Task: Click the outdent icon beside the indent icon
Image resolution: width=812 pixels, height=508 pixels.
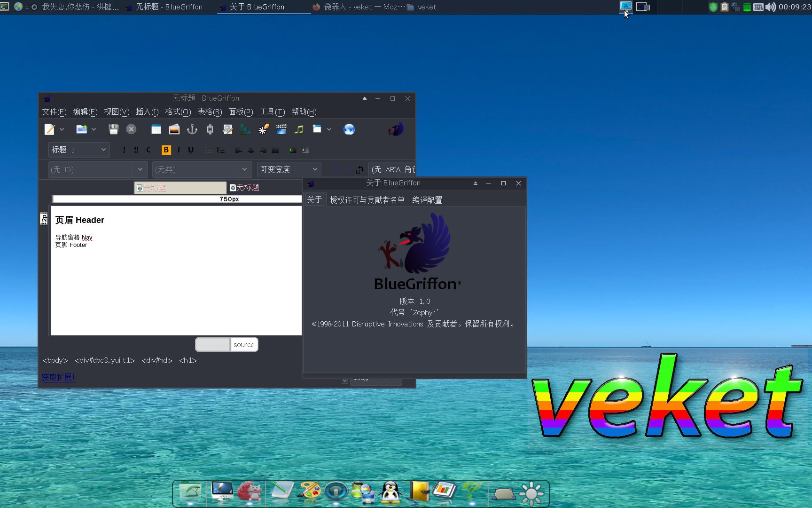Action: click(x=305, y=150)
